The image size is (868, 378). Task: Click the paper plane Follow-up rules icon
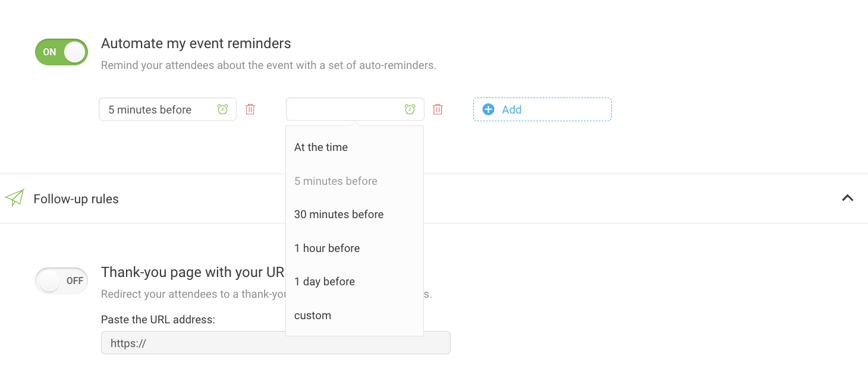14,198
